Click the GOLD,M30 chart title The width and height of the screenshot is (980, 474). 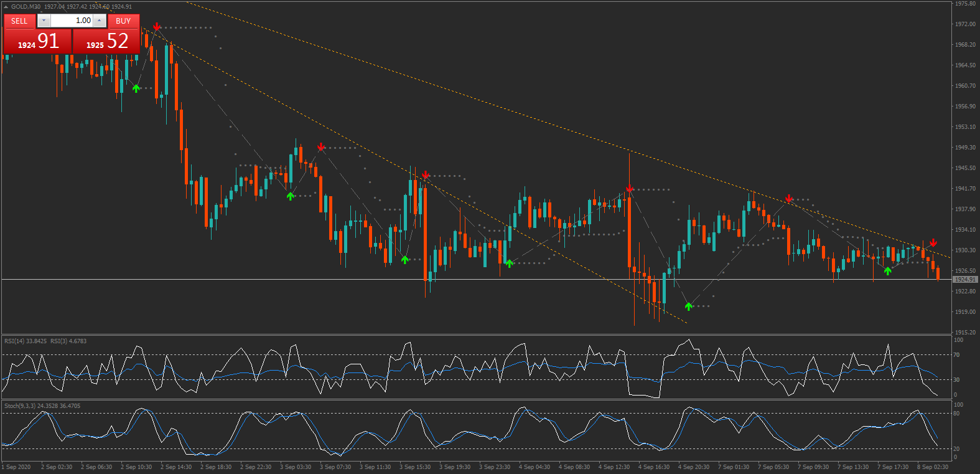26,6
